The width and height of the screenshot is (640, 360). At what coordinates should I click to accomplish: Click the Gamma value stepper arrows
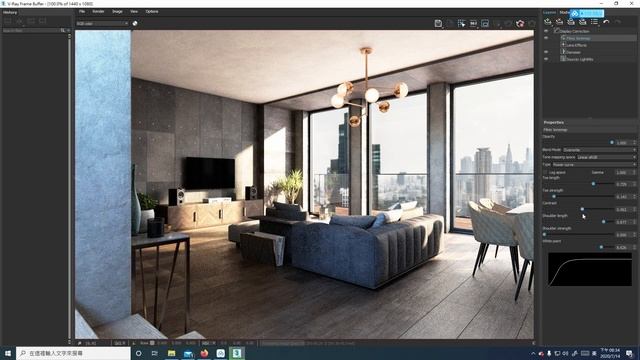pyautogui.click(x=634, y=172)
